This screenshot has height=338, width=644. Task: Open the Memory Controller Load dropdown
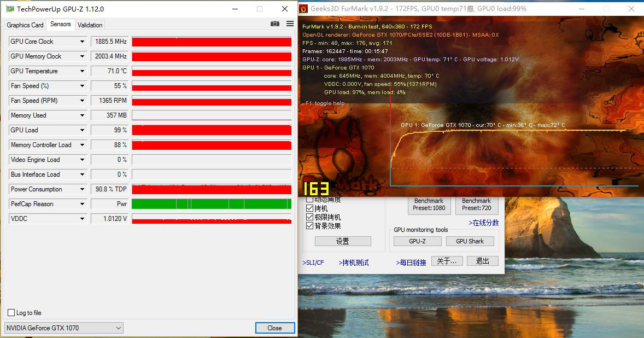(x=82, y=145)
